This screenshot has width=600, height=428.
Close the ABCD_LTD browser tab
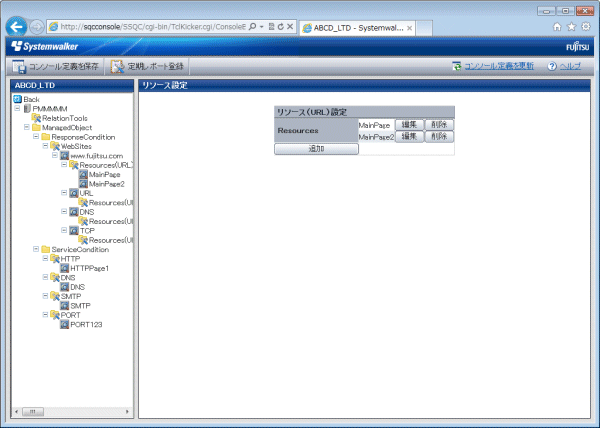(409, 28)
